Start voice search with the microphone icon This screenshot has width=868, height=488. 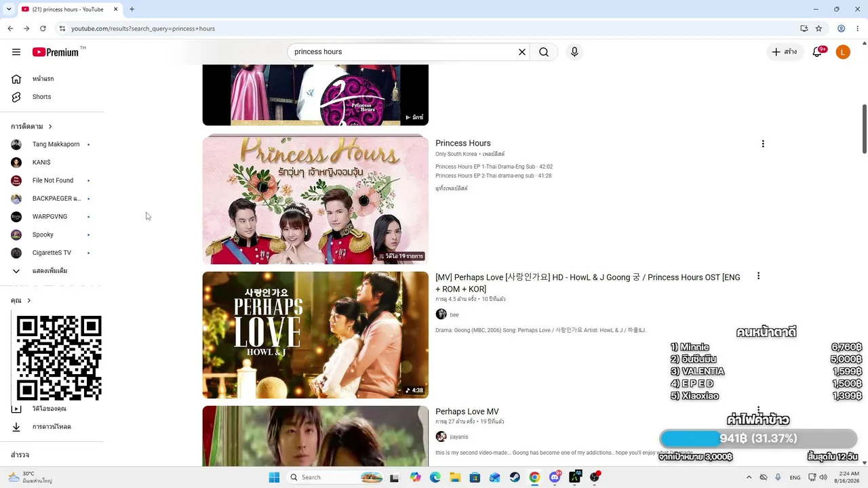(x=574, y=52)
